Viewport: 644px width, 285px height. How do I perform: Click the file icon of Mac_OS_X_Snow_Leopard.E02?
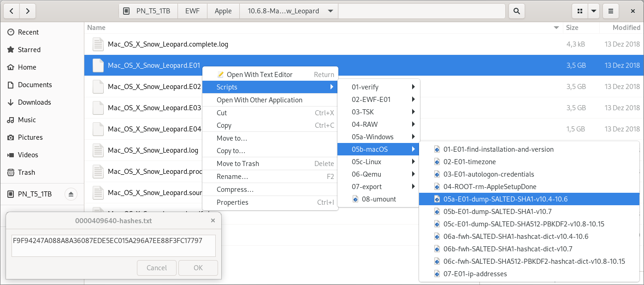pyautogui.click(x=98, y=87)
